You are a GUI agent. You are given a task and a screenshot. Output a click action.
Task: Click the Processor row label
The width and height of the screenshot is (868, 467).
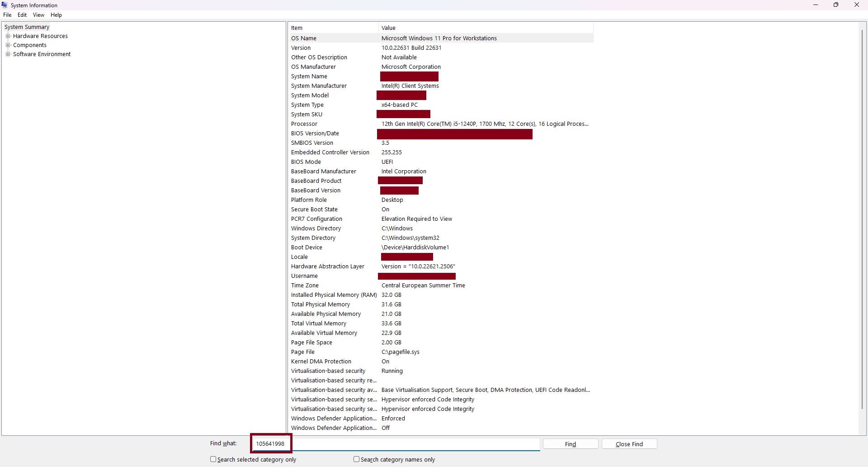coord(304,124)
